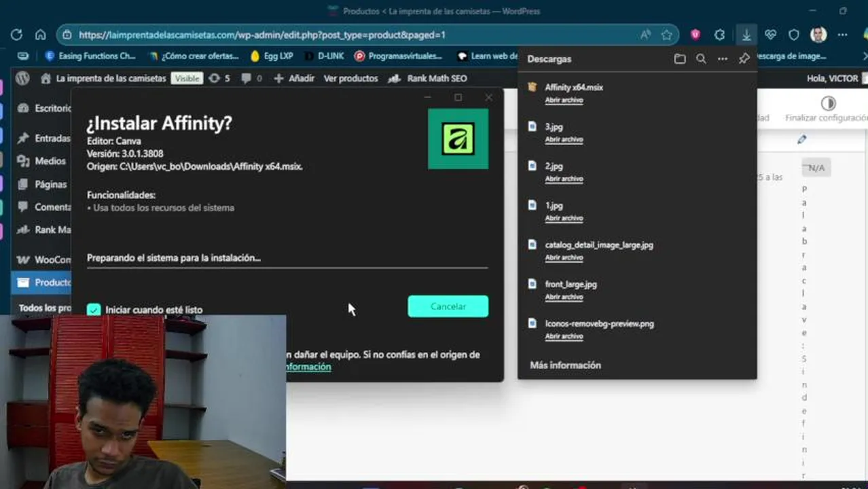Open the browser profile avatar
This screenshot has height=489, width=868.
point(818,35)
